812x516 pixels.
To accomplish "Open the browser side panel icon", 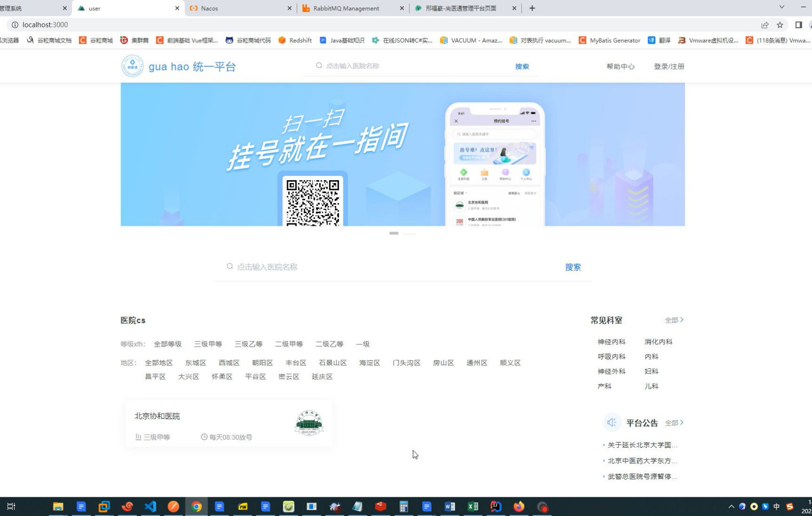I will pos(799,25).
